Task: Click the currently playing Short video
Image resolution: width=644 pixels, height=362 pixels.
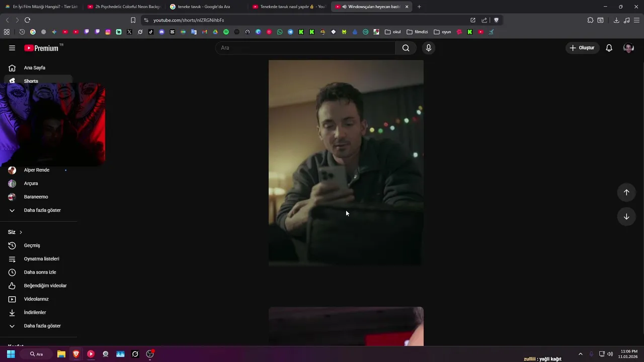Action: tap(346, 163)
